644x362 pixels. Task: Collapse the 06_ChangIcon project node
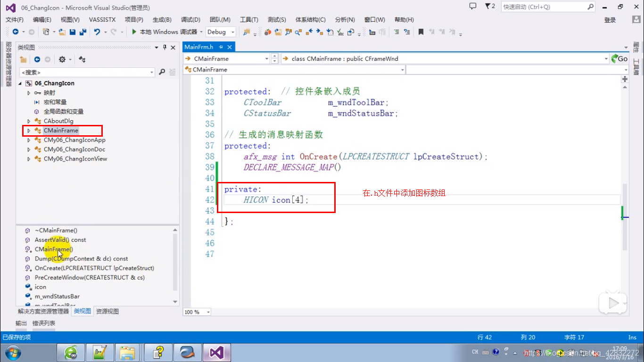pyautogui.click(x=20, y=83)
